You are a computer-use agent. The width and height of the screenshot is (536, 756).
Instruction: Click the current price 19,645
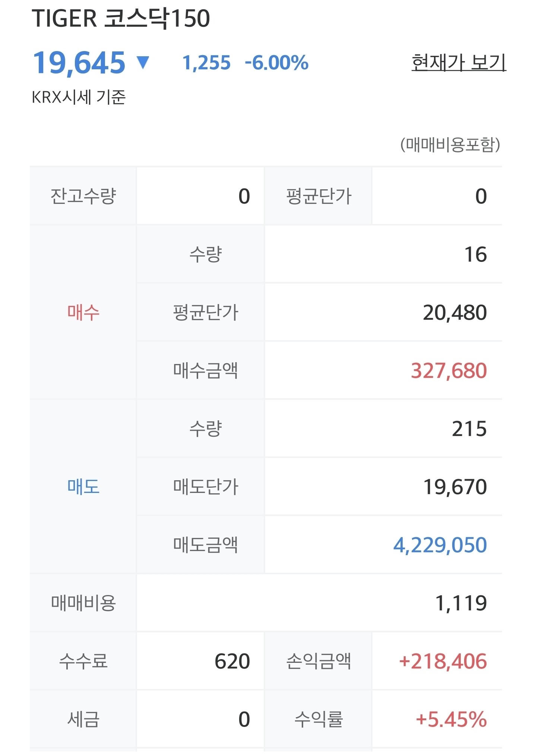79,63
